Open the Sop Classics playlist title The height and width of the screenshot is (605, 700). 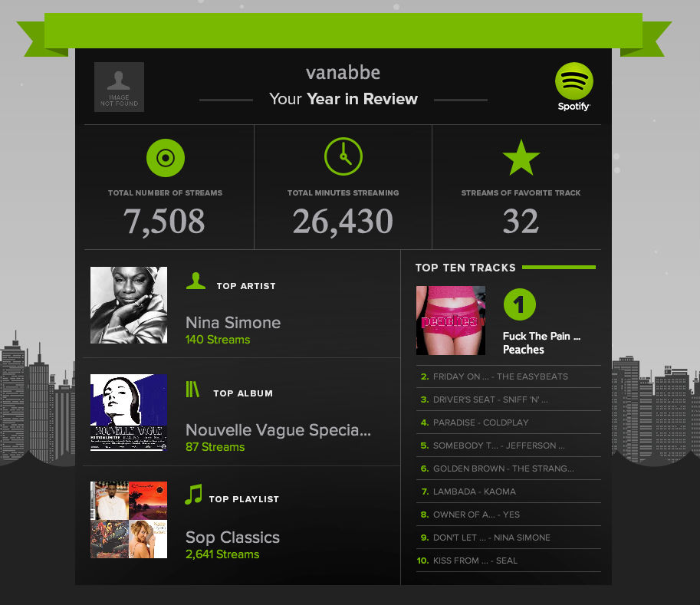[x=232, y=537]
